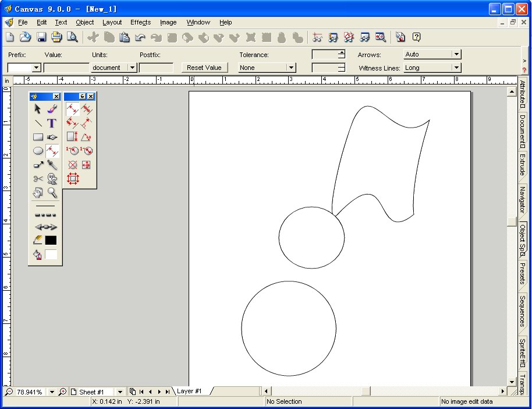Screen dimensions: 532x409
Task: Select the ghost SpriteEffects tool
Action: (52, 179)
